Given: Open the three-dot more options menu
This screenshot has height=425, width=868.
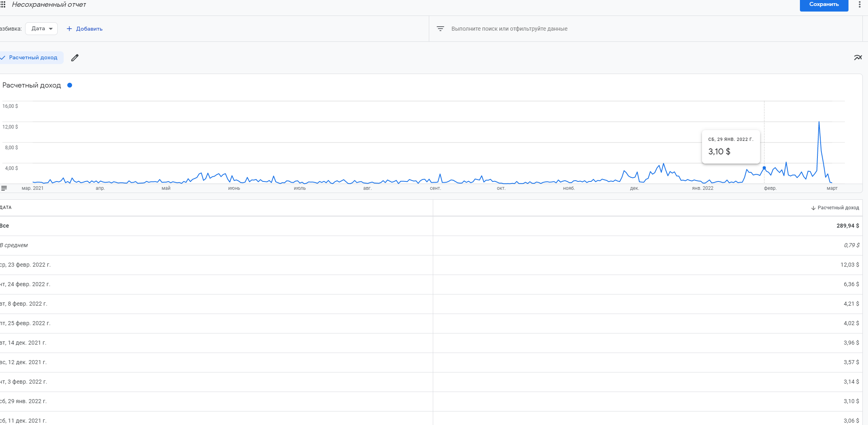Looking at the screenshot, I should [859, 4].
